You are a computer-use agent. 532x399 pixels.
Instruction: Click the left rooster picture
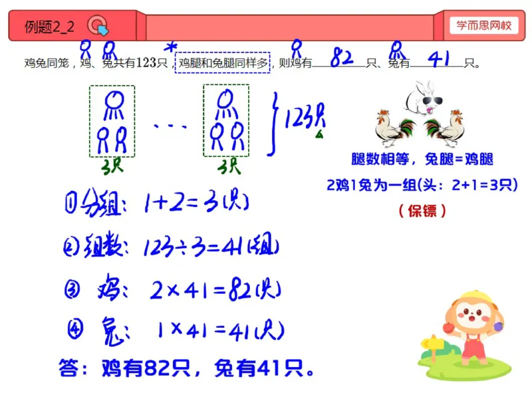coord(396,128)
